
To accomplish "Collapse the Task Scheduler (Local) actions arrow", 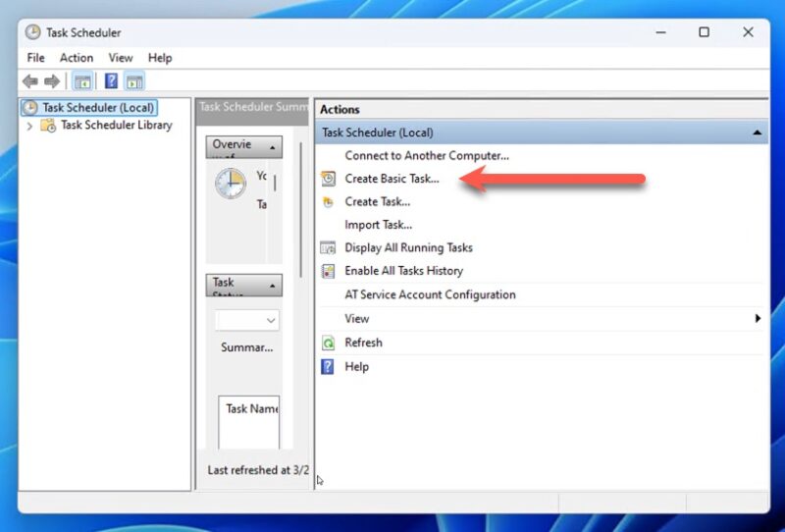I will click(x=757, y=133).
